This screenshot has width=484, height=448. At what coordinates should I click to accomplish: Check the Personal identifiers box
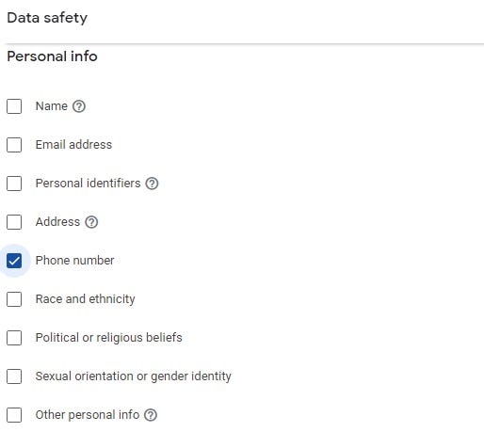pos(14,184)
